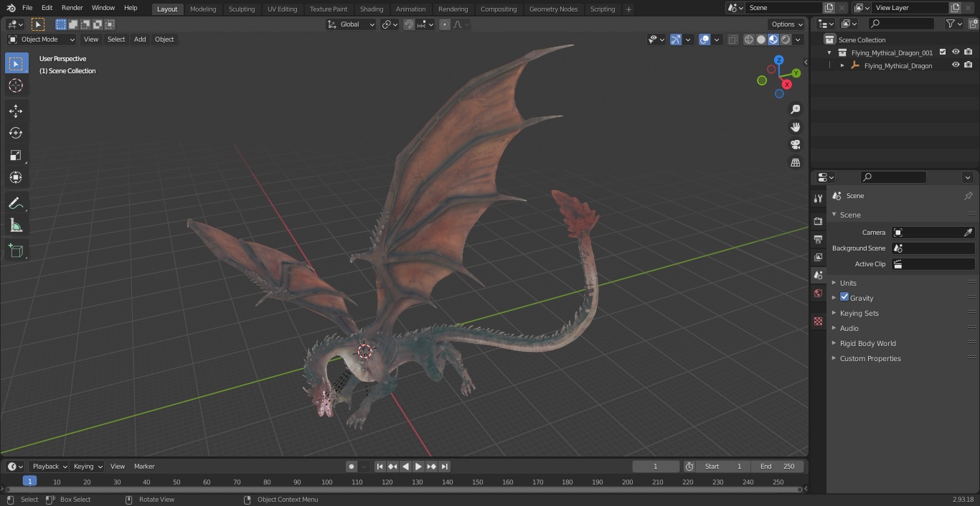Screen dimensions: 980x506
Task: Play the animation forward
Action: [418, 467]
